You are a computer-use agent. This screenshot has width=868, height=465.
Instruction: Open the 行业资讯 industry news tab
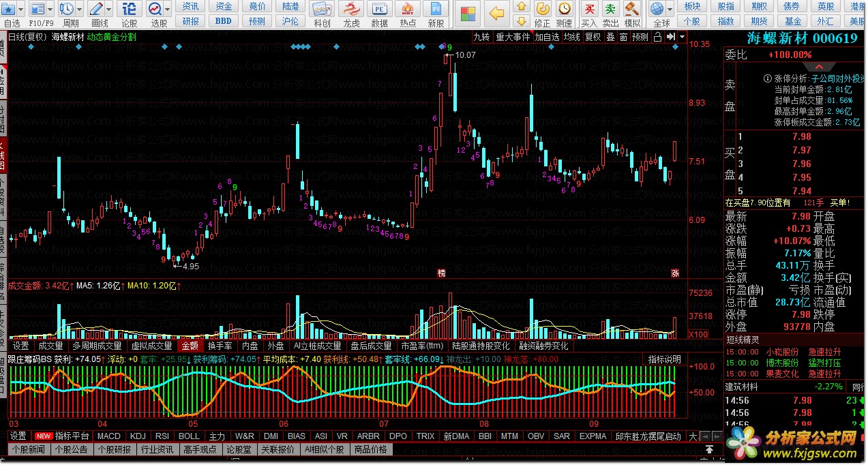click(157, 449)
